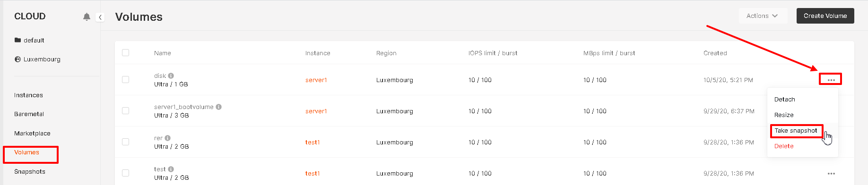
Task: Open the Luxembourg region selector
Action: [37, 59]
